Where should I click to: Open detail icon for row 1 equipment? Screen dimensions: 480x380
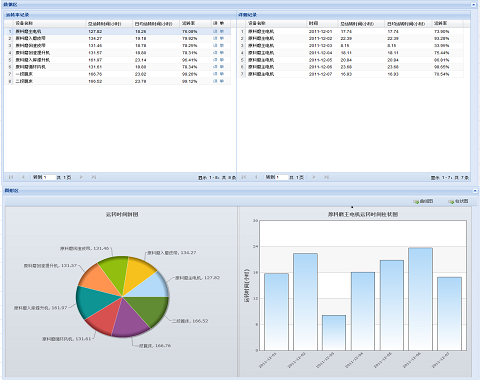tap(215, 31)
